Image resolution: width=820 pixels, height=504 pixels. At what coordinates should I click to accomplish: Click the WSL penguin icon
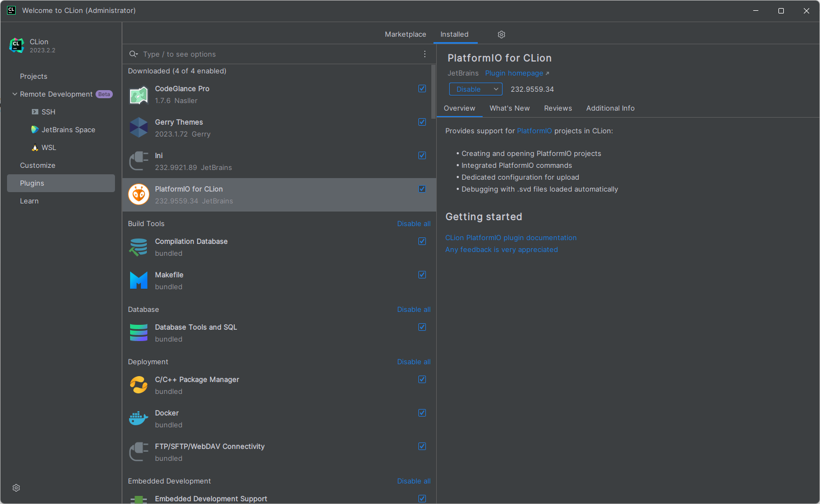(35, 147)
